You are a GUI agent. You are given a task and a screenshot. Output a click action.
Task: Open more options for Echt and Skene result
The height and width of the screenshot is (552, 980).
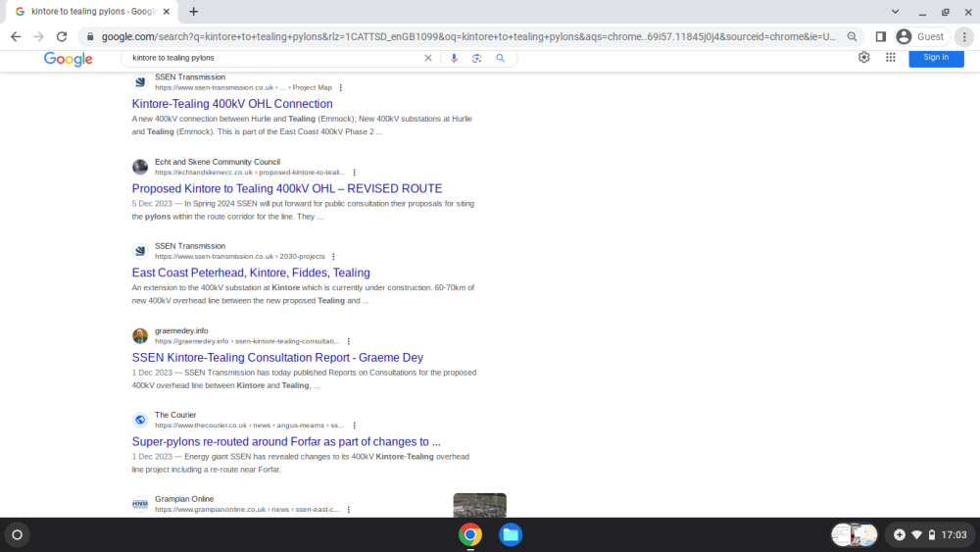[355, 173]
